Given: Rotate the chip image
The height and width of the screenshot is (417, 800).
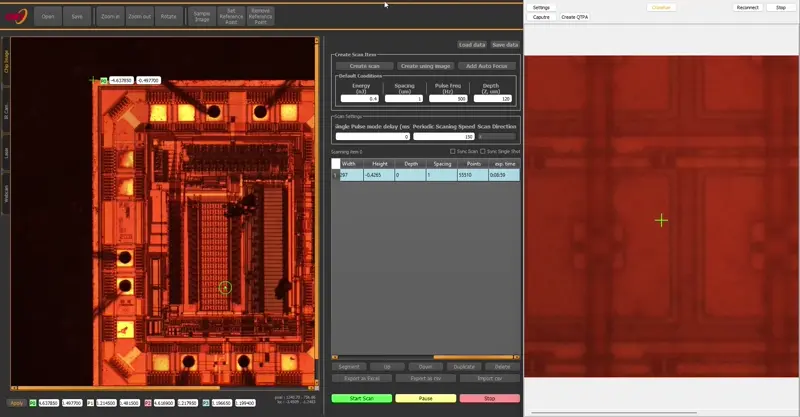Looking at the screenshot, I should coord(169,16).
